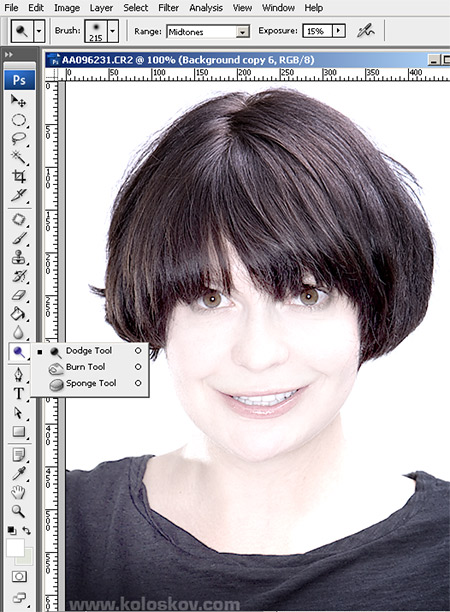Expand the toolbox with double arrows
The image size is (450, 612).
tap(8, 55)
